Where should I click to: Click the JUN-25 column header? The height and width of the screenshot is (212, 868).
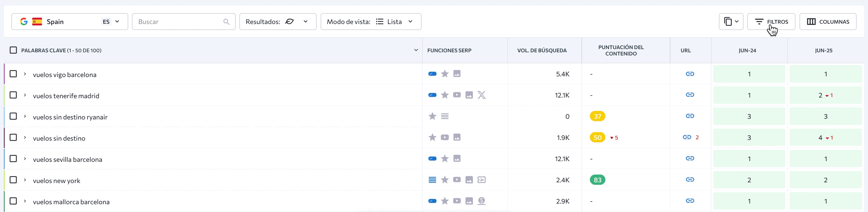coord(823,51)
